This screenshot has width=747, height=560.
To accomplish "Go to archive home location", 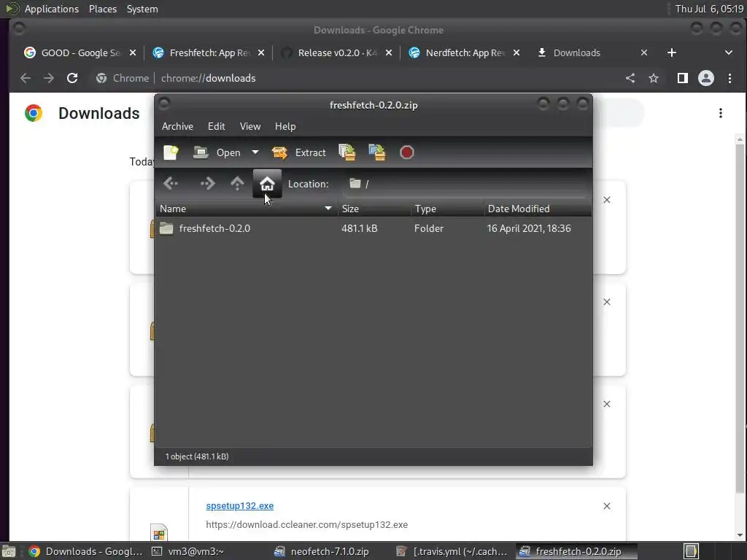I will [267, 184].
